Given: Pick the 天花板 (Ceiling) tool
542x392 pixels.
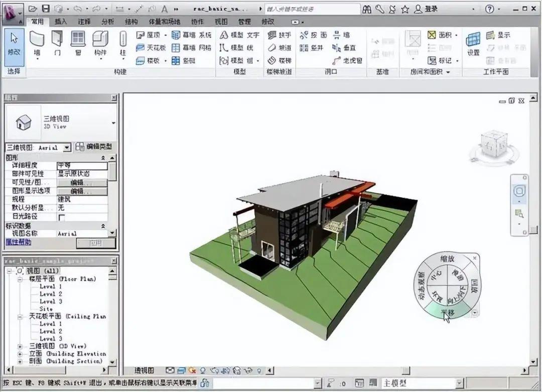Looking at the screenshot, I should (151, 48).
